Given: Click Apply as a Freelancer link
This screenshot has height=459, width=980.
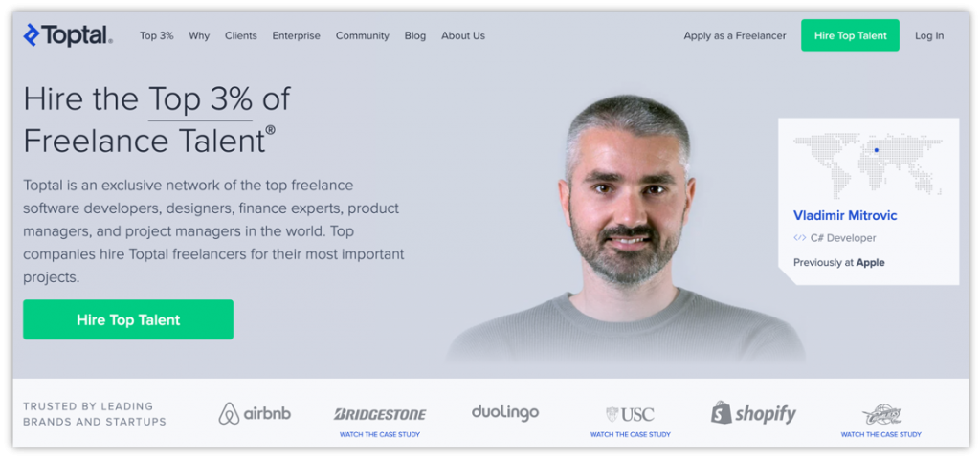Looking at the screenshot, I should pyautogui.click(x=735, y=35).
